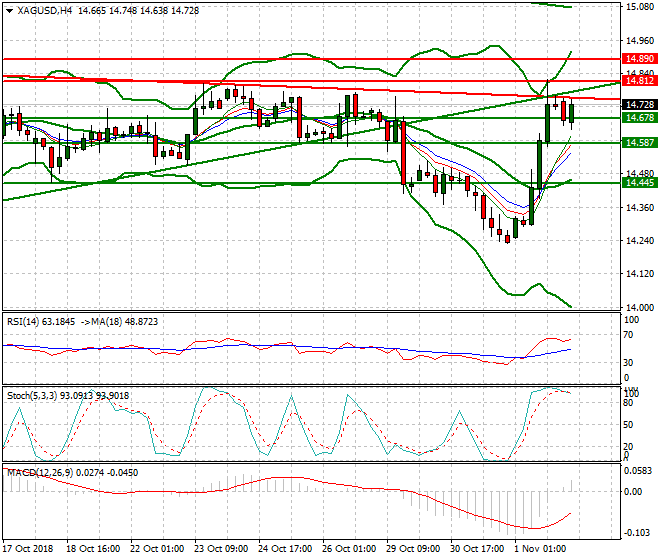Click the MACD -0.103 scale label

click(639, 533)
